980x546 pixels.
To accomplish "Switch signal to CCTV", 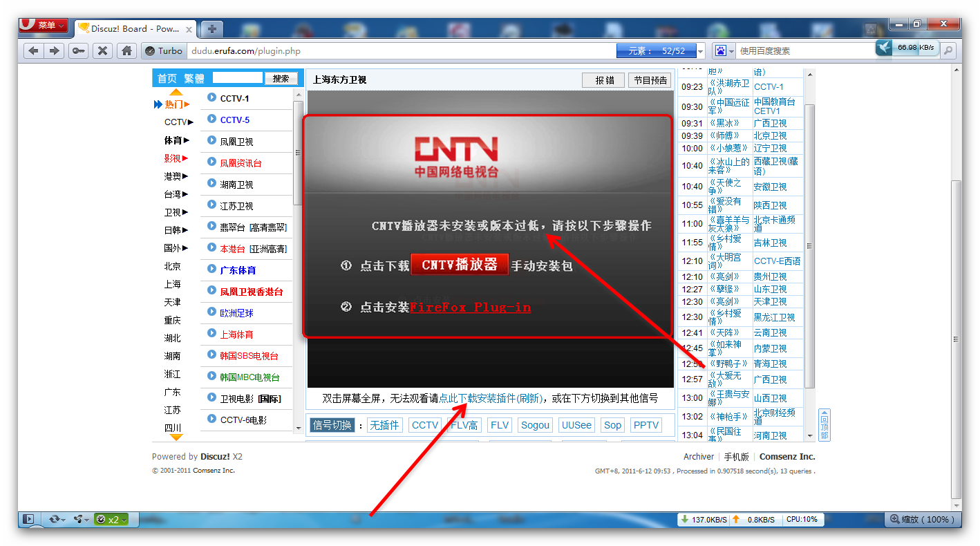I will point(425,425).
